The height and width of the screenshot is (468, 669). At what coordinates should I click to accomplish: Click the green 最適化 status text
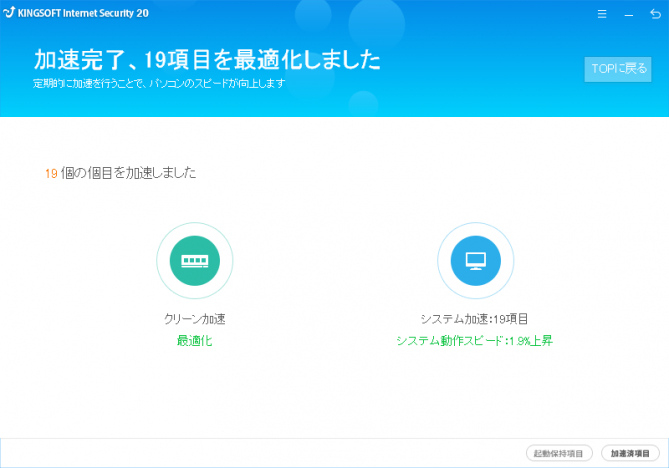(x=194, y=340)
